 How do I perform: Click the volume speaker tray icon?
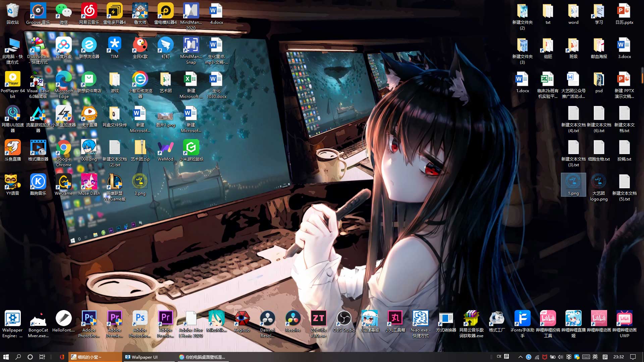(560, 357)
